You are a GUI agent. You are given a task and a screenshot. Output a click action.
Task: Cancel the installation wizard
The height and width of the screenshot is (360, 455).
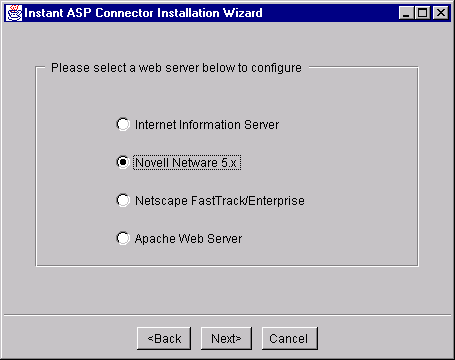tap(289, 338)
